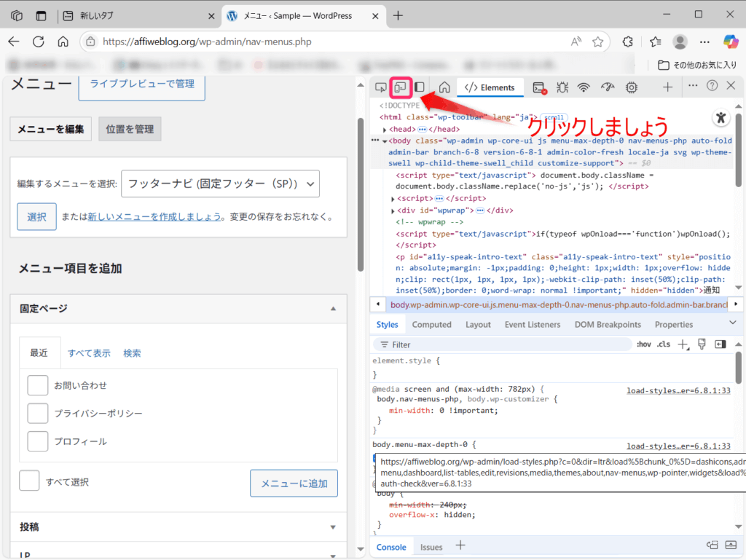Click the Styles Filter input field

tap(502, 344)
